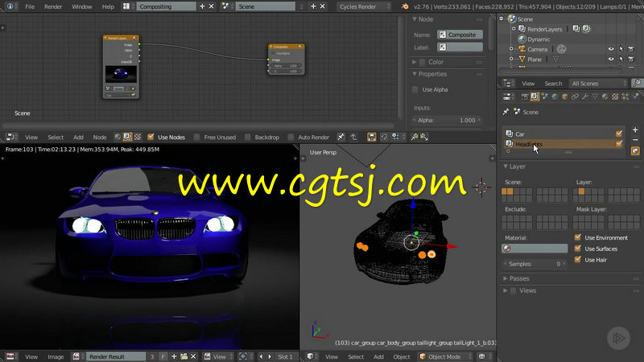Screen dimensions: 644x362
Task: Open the Window menu
Action: (82, 6)
